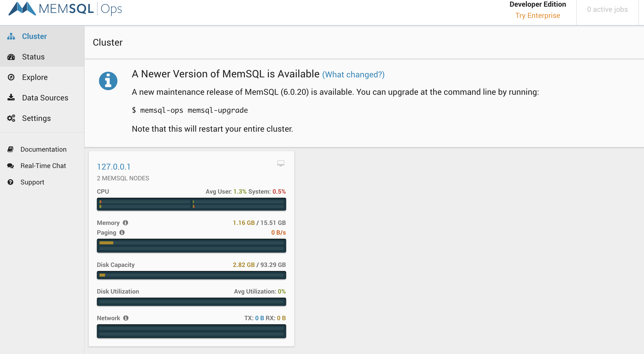The width and height of the screenshot is (644, 354).
Task: Click the 0 active jobs indicator
Action: pyautogui.click(x=607, y=9)
